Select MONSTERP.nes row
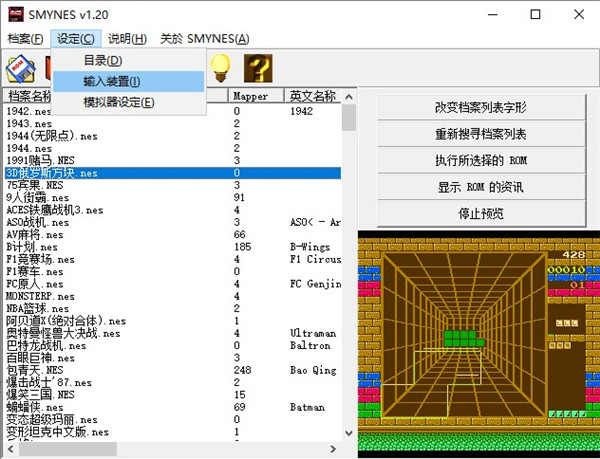The width and height of the screenshot is (600, 459). pos(173,296)
